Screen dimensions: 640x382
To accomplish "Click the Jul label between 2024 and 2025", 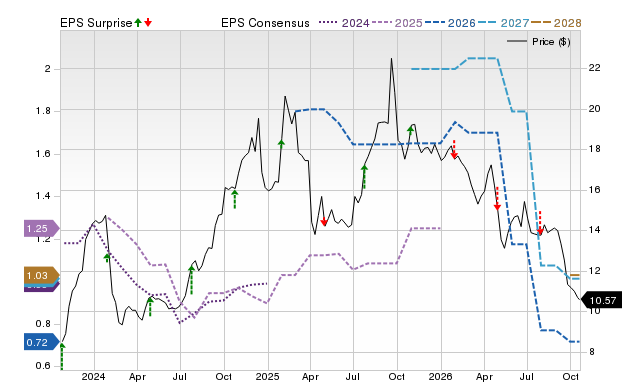I will 180,376.
